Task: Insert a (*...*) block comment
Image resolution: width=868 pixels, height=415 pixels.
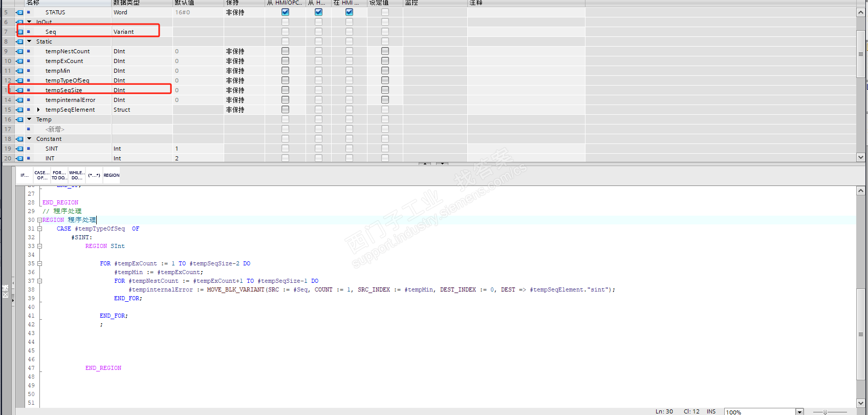Action: [x=94, y=175]
